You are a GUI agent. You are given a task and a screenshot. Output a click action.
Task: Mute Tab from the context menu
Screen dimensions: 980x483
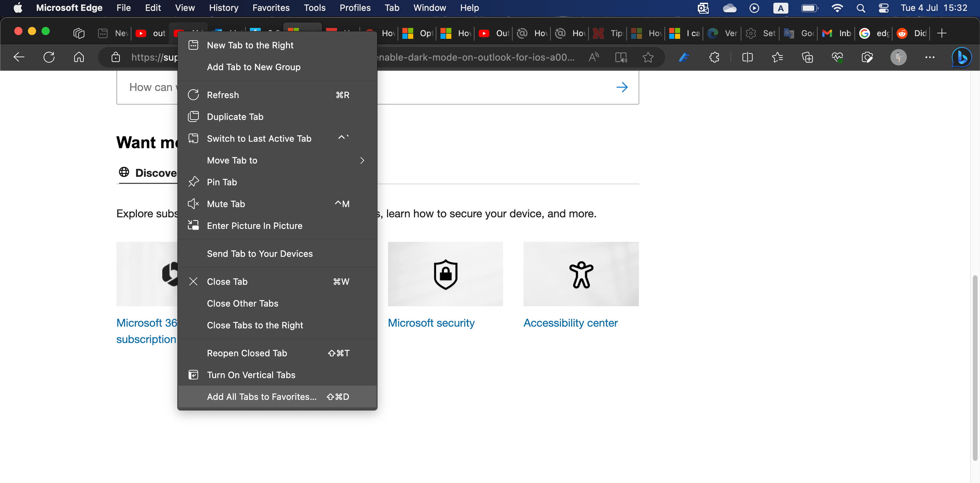pos(226,204)
